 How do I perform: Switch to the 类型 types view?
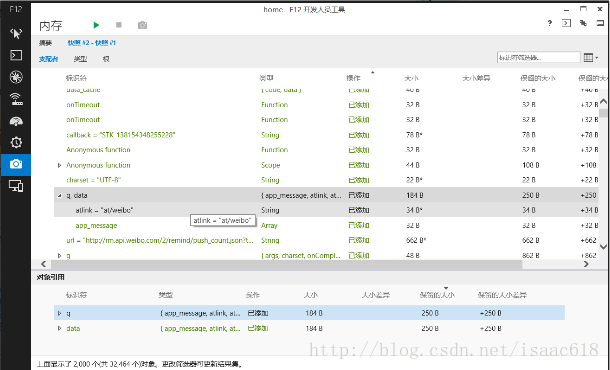[80, 59]
